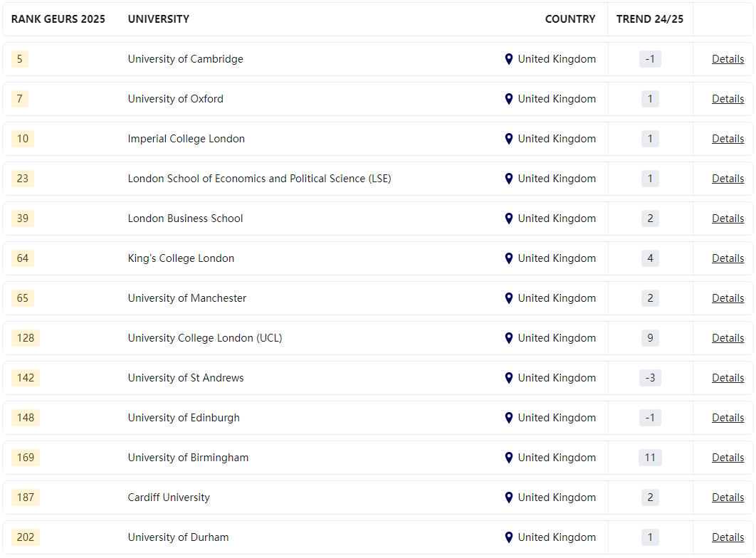The height and width of the screenshot is (558, 756).
Task: Open Details link for LSE row
Action: (x=728, y=179)
